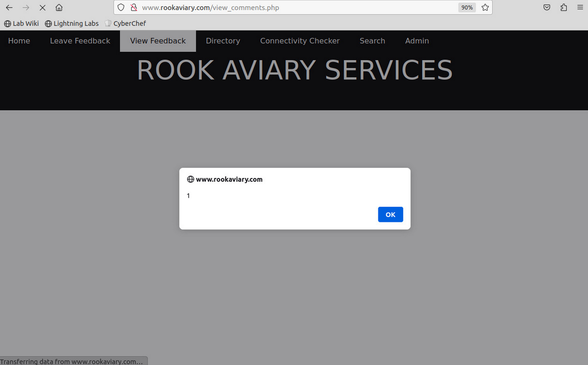Open the Connectivity Checker page
Screen dimensions: 588x365
(300, 41)
